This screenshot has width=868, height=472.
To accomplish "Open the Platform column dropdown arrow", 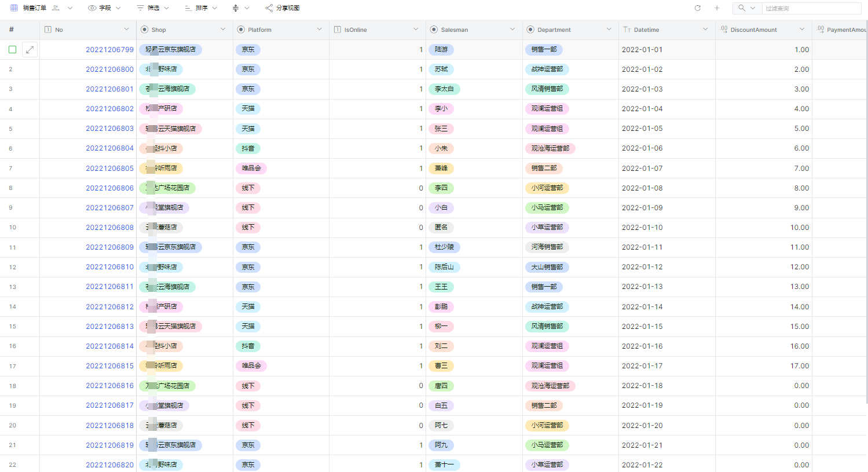I will tap(319, 30).
